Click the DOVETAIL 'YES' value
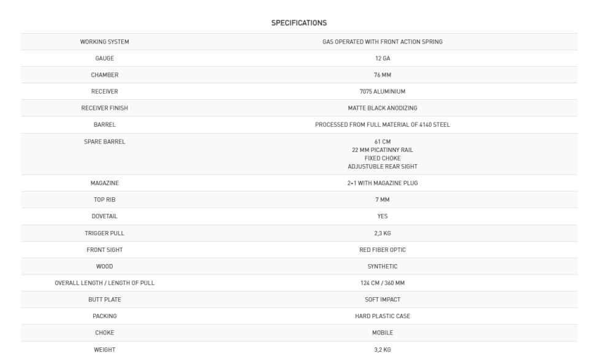 [383, 216]
